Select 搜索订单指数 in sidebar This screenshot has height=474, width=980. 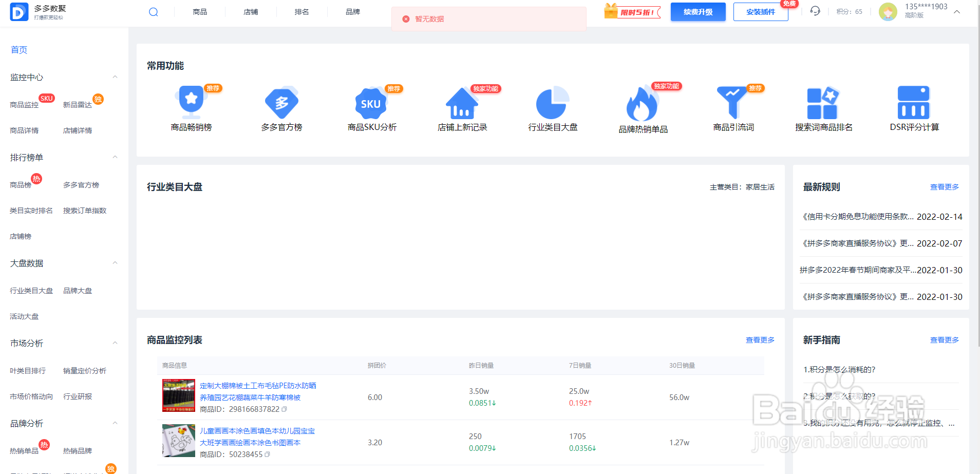point(85,211)
